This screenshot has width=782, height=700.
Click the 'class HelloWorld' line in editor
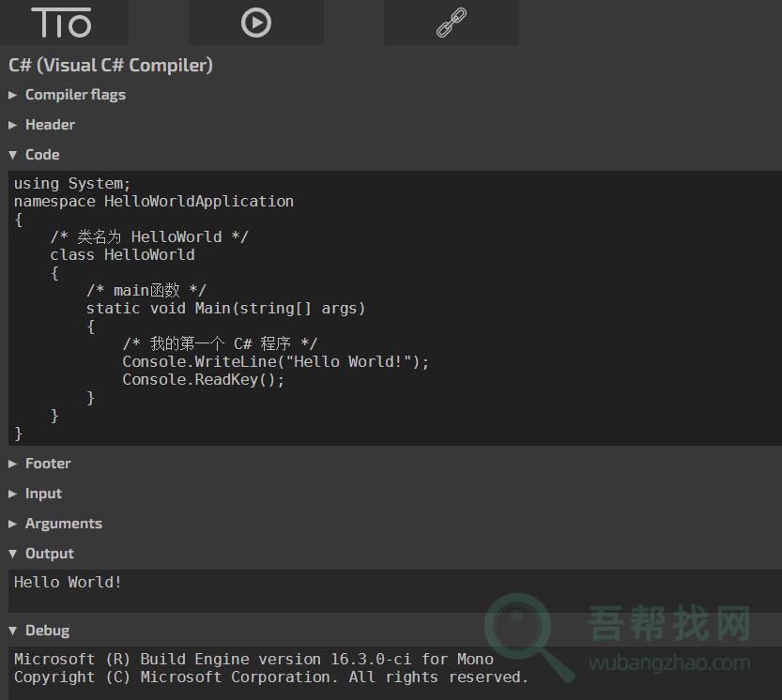[x=122, y=255]
